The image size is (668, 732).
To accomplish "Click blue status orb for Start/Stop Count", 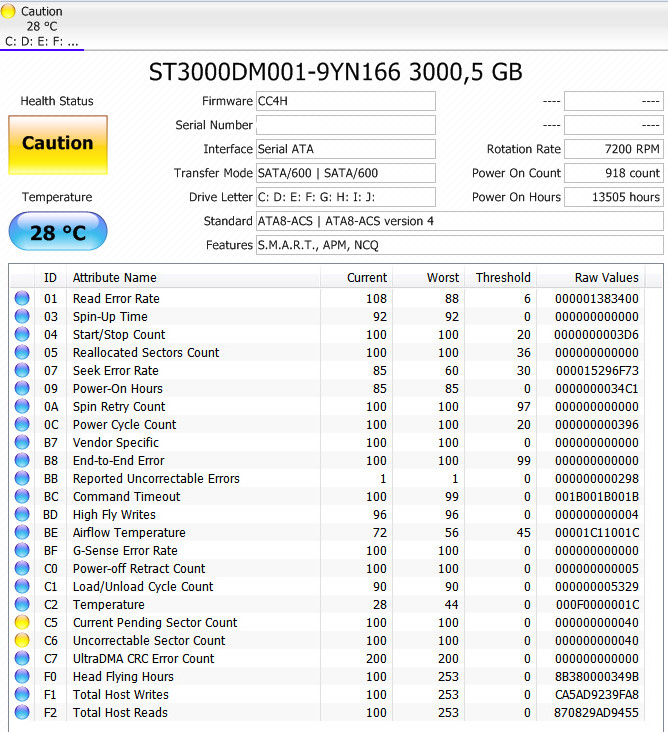I will 22,334.
